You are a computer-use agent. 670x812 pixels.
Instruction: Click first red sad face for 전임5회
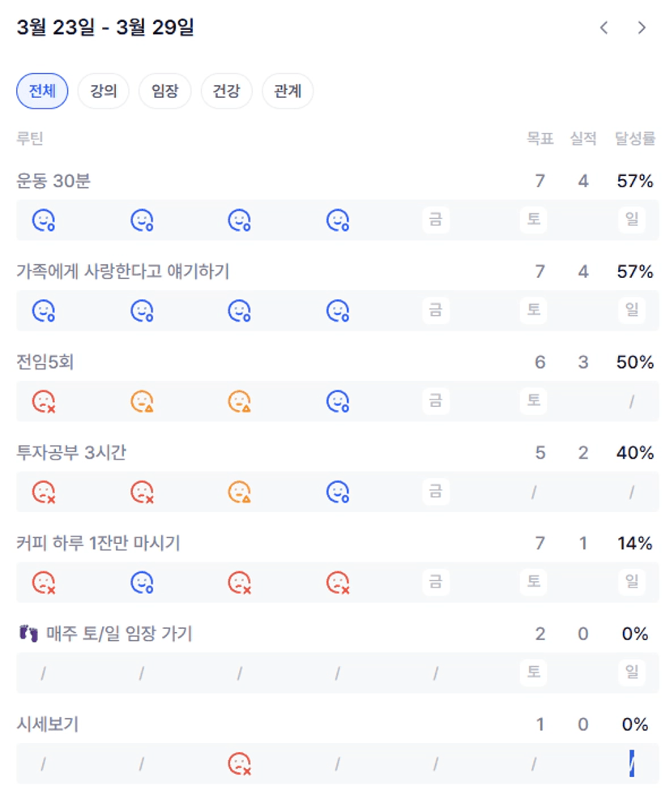point(43,401)
